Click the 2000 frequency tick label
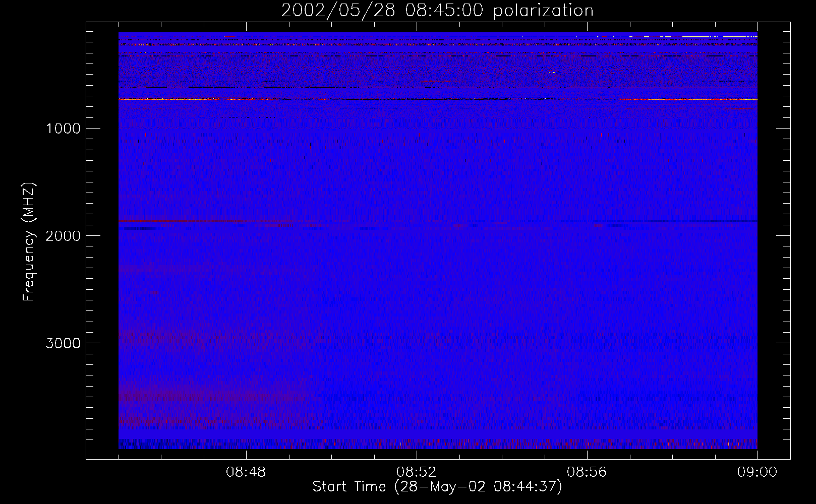816x504 pixels. pyautogui.click(x=63, y=236)
